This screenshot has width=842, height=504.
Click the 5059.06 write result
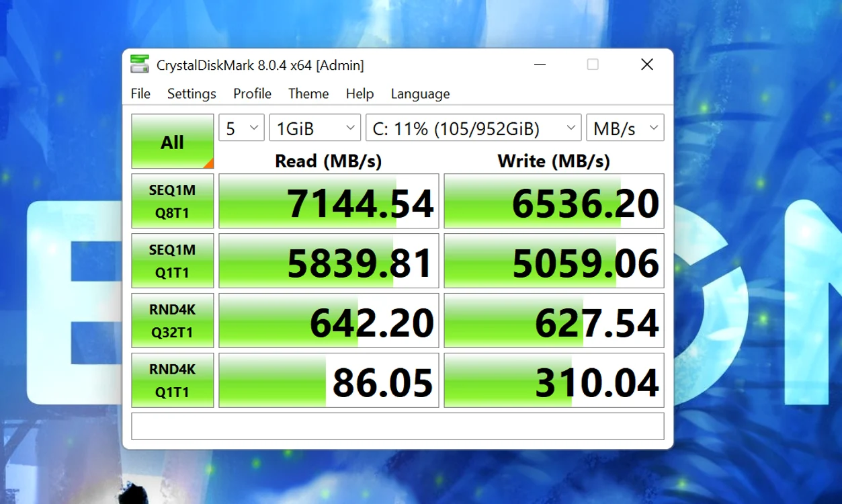(554, 261)
